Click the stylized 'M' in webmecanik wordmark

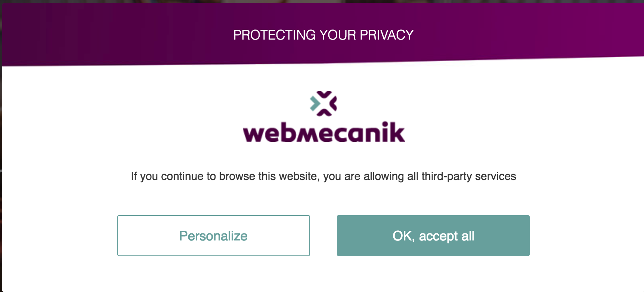pyautogui.click(x=307, y=134)
